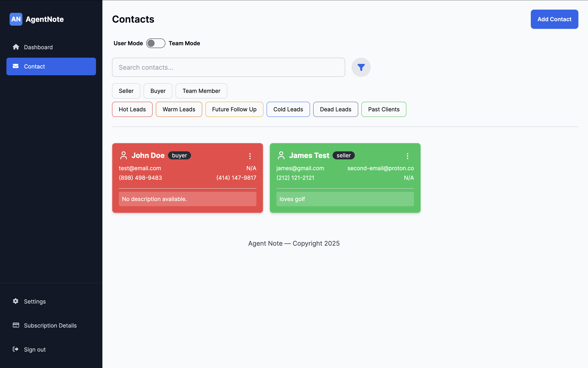Click the person icon on John Doe's card

pyautogui.click(x=123, y=155)
